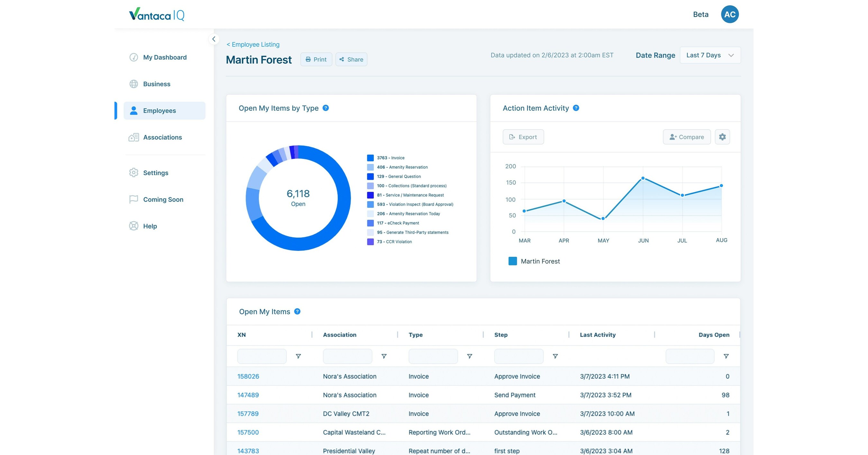
Task: Open the My Dashboard section
Action: (x=165, y=57)
